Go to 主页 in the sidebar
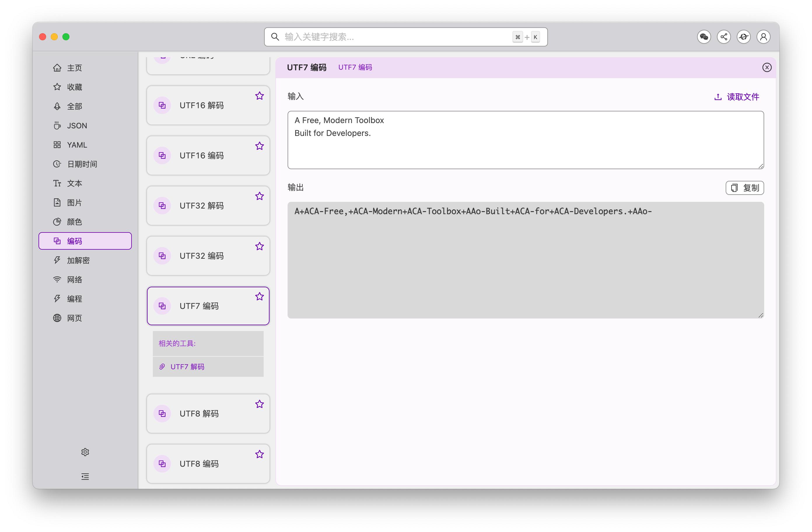The height and width of the screenshot is (532, 812). click(85, 68)
